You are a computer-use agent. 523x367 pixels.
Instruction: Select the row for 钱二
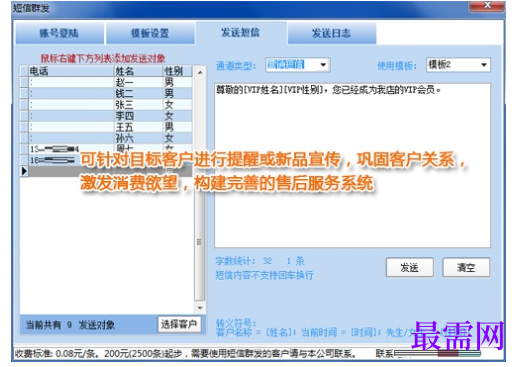click(106, 93)
